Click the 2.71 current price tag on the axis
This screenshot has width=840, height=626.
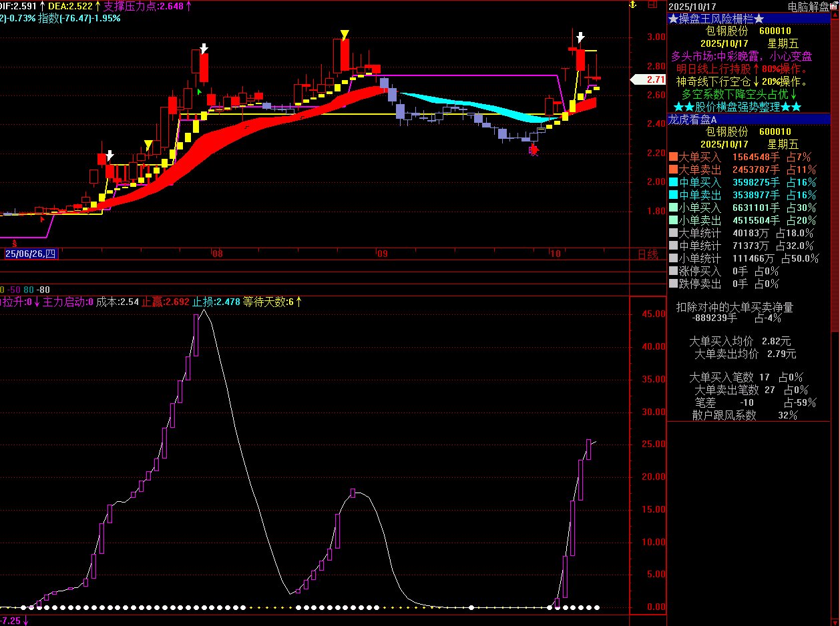click(x=647, y=79)
